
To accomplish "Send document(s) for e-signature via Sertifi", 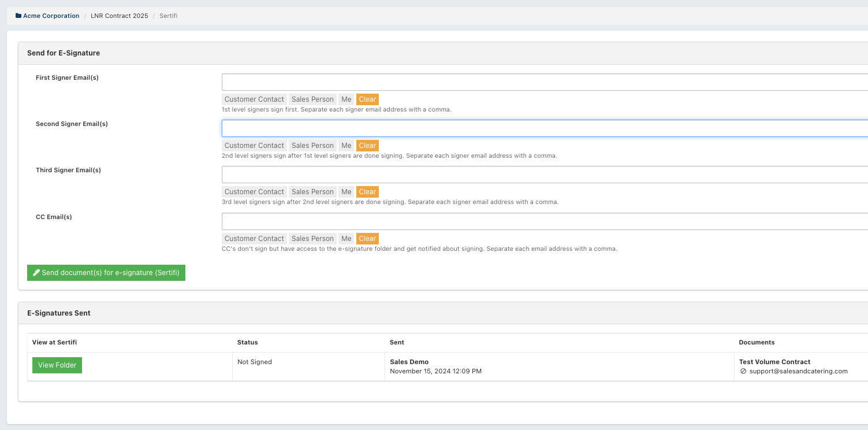I will (106, 273).
